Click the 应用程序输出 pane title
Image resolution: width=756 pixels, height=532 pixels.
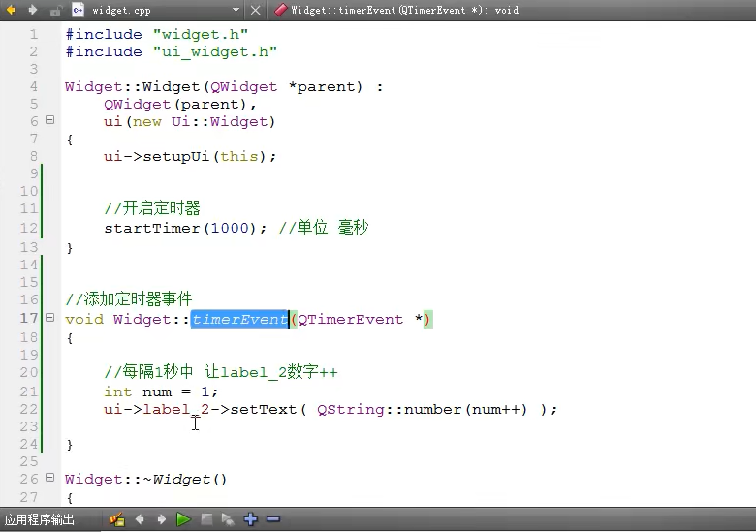pos(40,519)
